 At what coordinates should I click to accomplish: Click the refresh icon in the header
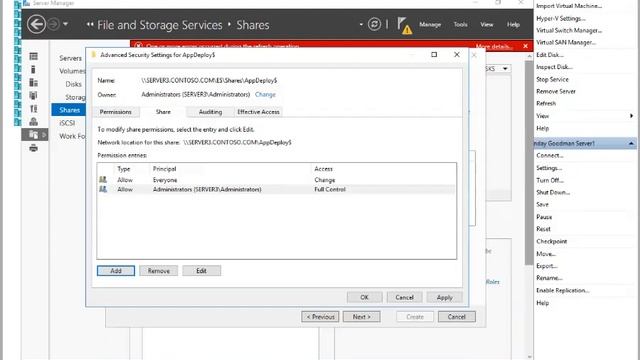click(374, 24)
